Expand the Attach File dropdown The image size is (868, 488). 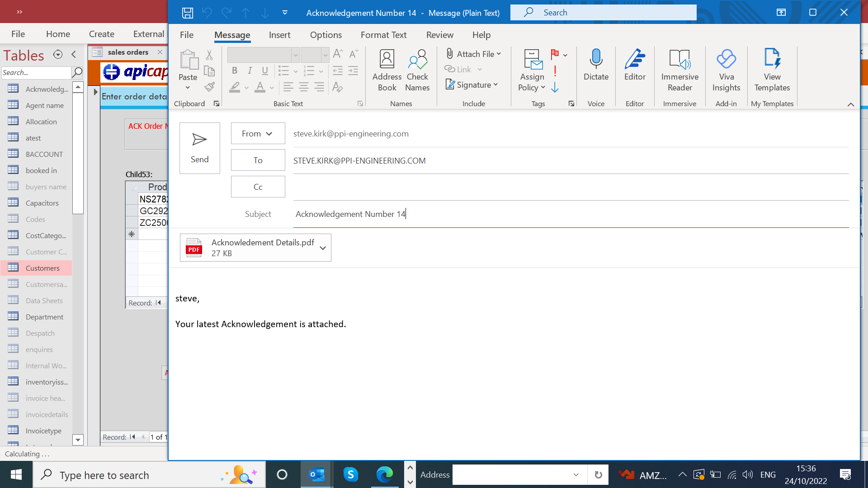(x=499, y=54)
